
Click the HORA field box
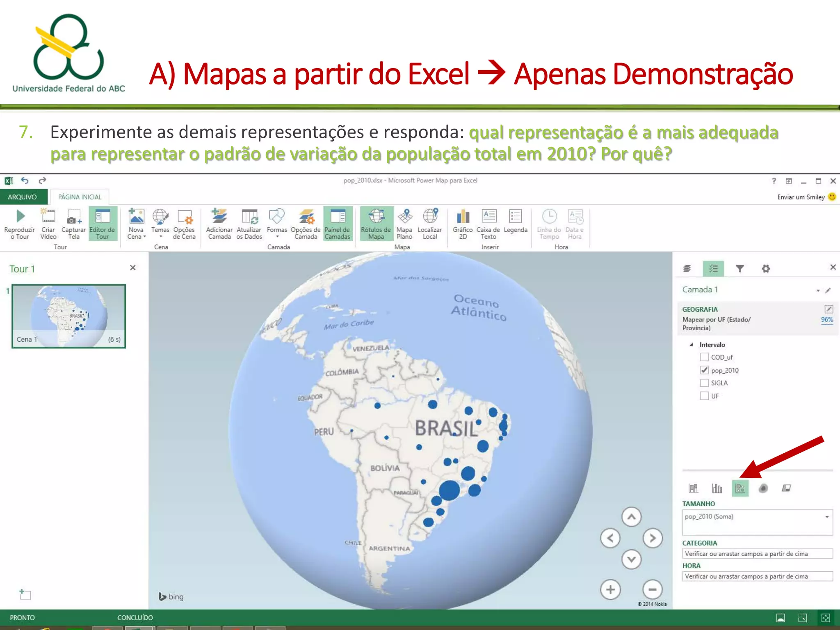(758, 576)
